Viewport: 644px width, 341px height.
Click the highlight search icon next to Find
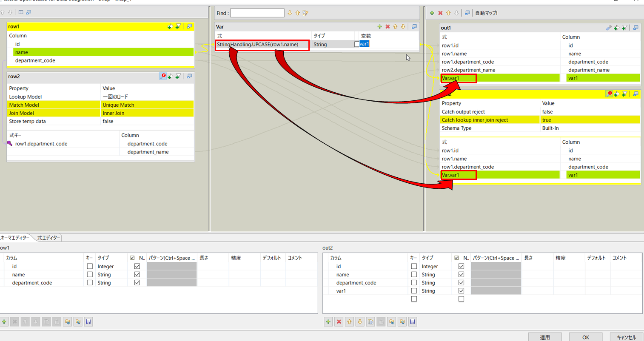(x=305, y=13)
